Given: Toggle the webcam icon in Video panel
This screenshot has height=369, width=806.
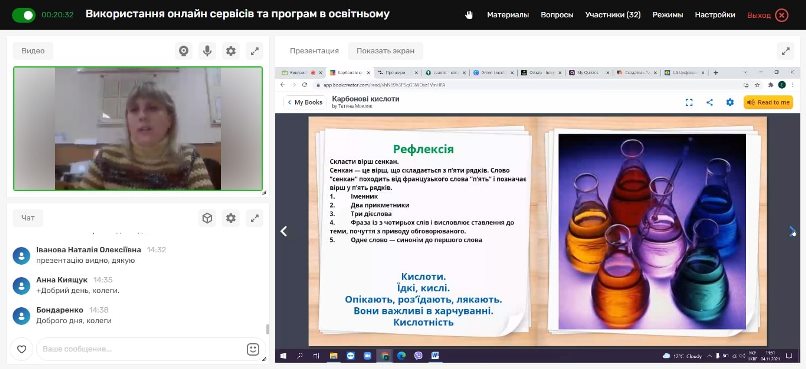Looking at the screenshot, I should pos(184,51).
